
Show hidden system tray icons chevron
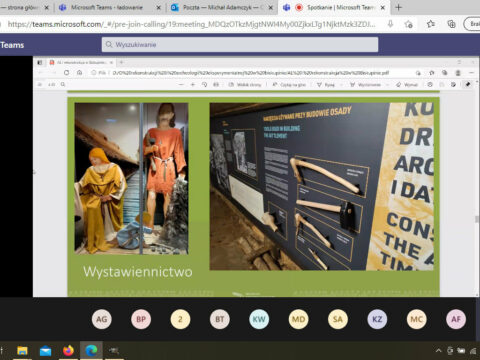pos(439,350)
